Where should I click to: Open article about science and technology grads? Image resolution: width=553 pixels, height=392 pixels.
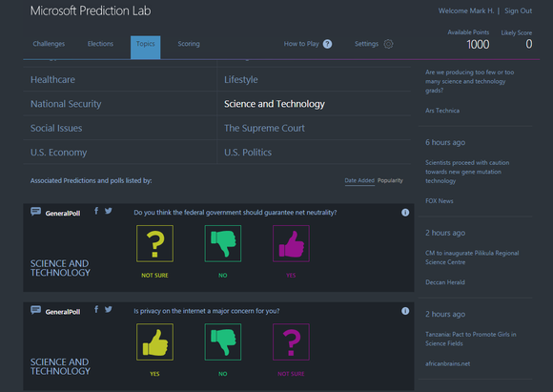(x=469, y=81)
